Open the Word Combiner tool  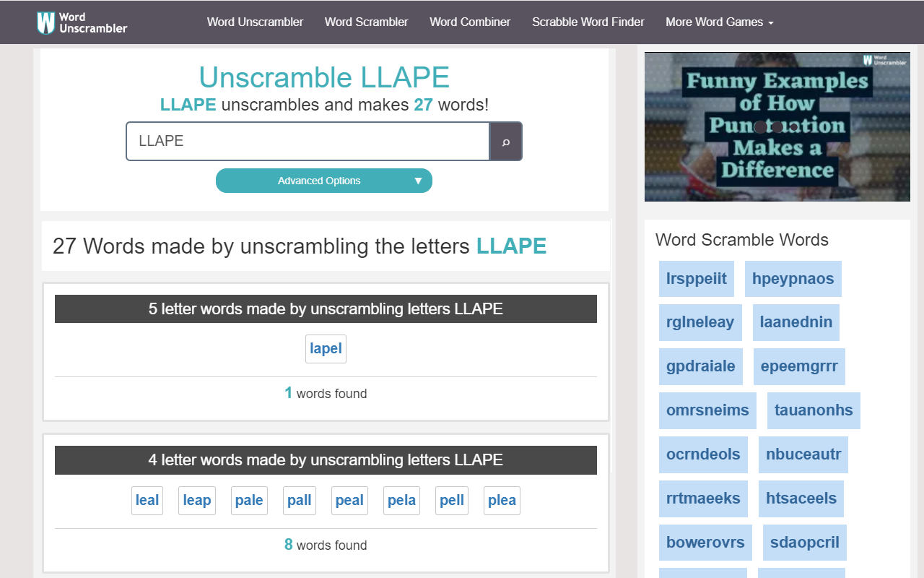[470, 22]
